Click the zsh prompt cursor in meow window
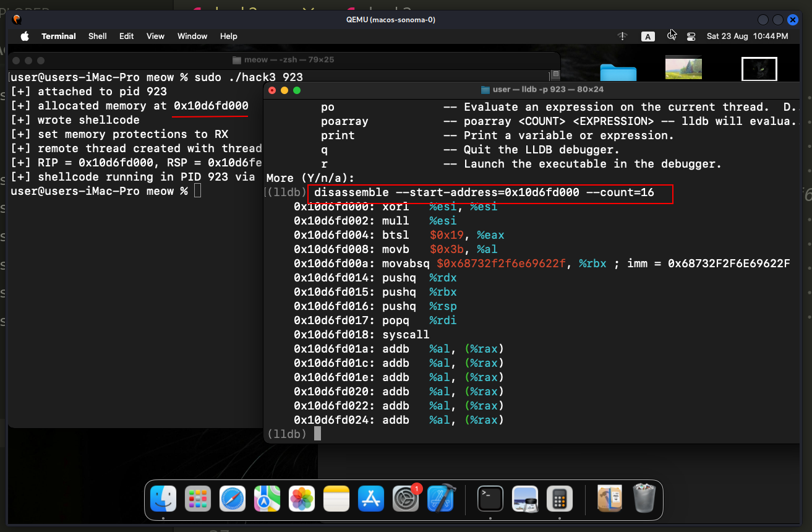Viewport: 812px width, 532px height. pyautogui.click(x=197, y=191)
